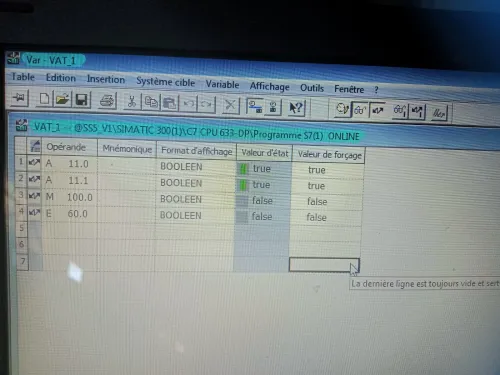This screenshot has width=500, height=375.
Task: Click the empty Mnémonique cell for A 11.0
Action: [x=127, y=165]
